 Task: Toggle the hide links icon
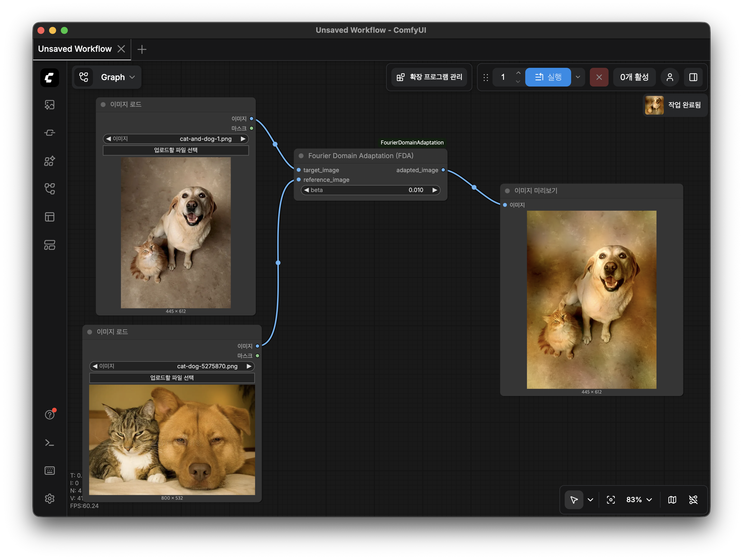tap(693, 500)
